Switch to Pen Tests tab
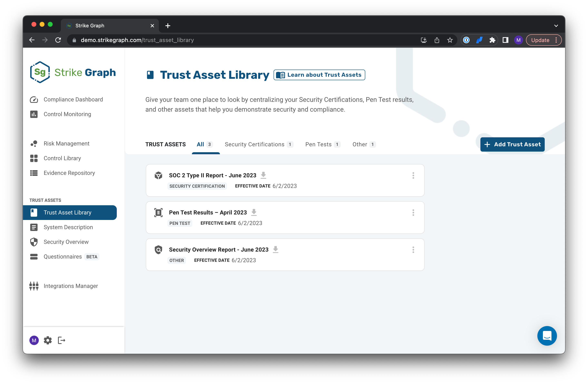Image resolution: width=588 pixels, height=384 pixels. click(x=323, y=144)
